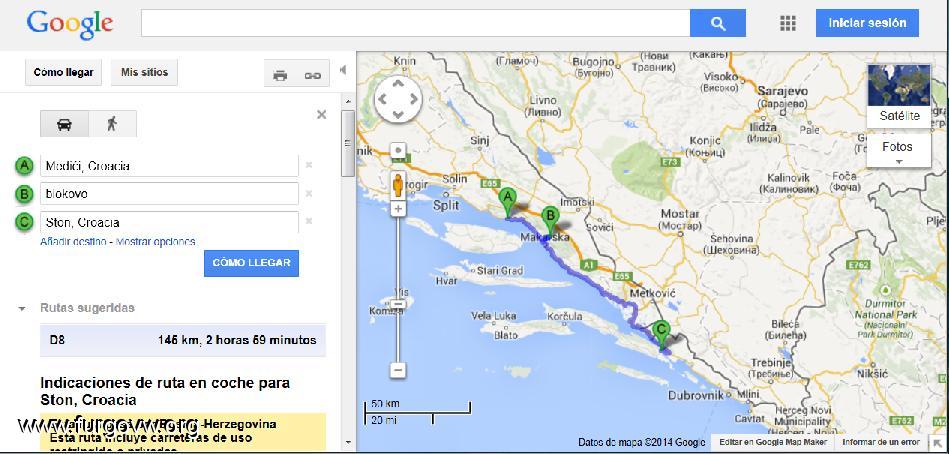Screen dimensions: 949x454
Task: Remove the Ston, Croacia waypoint
Action: click(309, 222)
